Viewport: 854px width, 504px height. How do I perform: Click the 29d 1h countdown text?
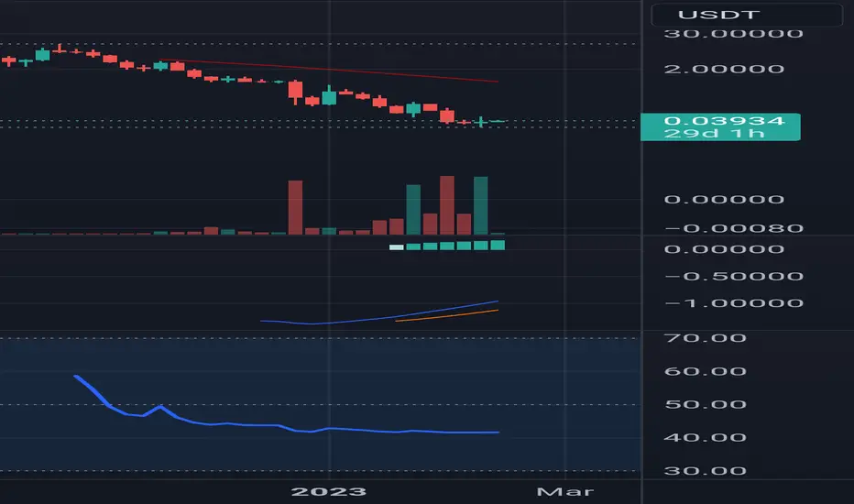coord(714,134)
